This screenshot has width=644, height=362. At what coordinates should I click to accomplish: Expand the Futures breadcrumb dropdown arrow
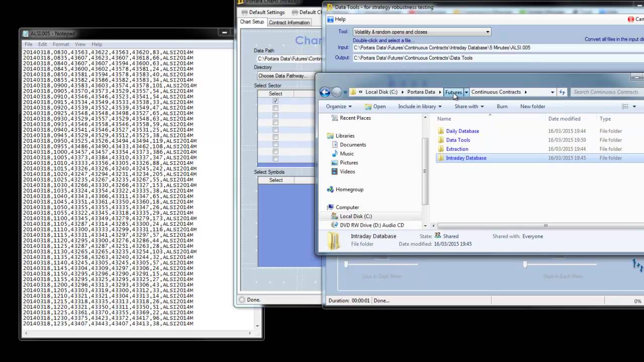pos(466,92)
